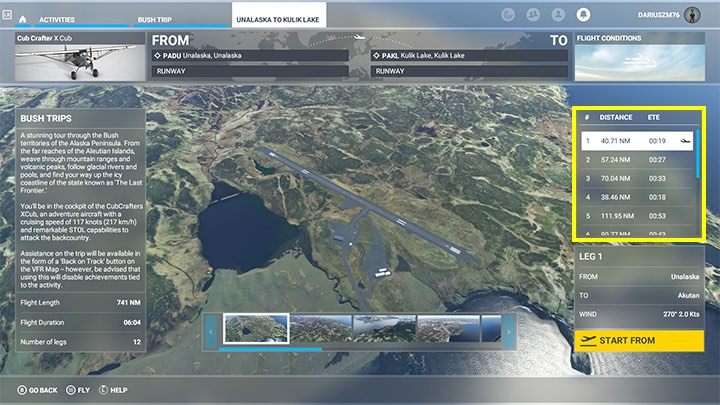The image size is (720, 405).
Task: Open the Activities tab
Action: (56, 20)
